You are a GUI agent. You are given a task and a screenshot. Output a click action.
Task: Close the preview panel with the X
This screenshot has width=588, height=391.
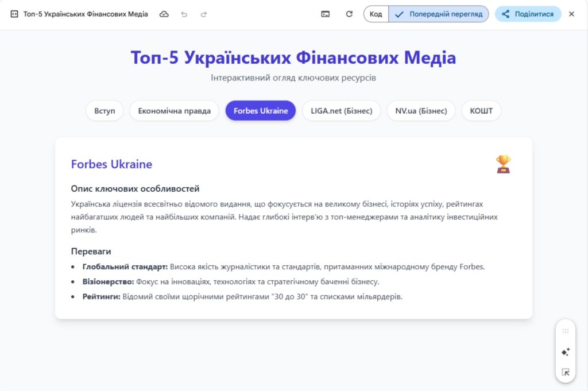pos(572,13)
